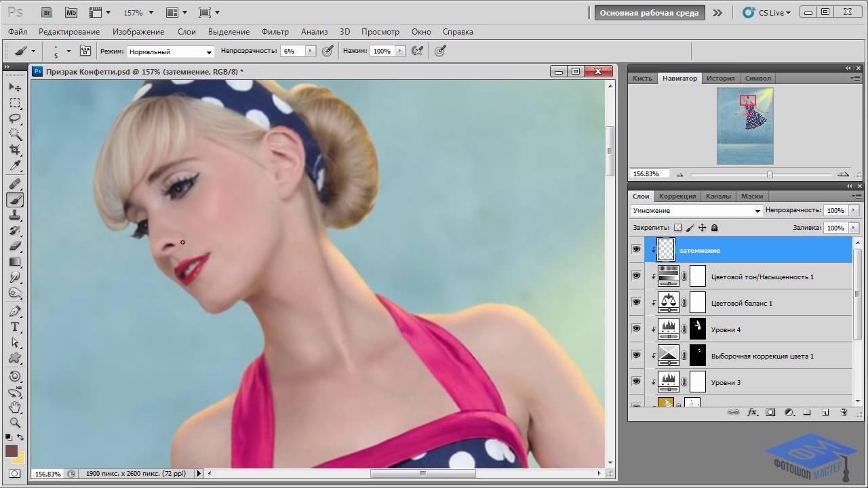
Task: Choose the Clone Stamp tool
Action: (x=15, y=216)
